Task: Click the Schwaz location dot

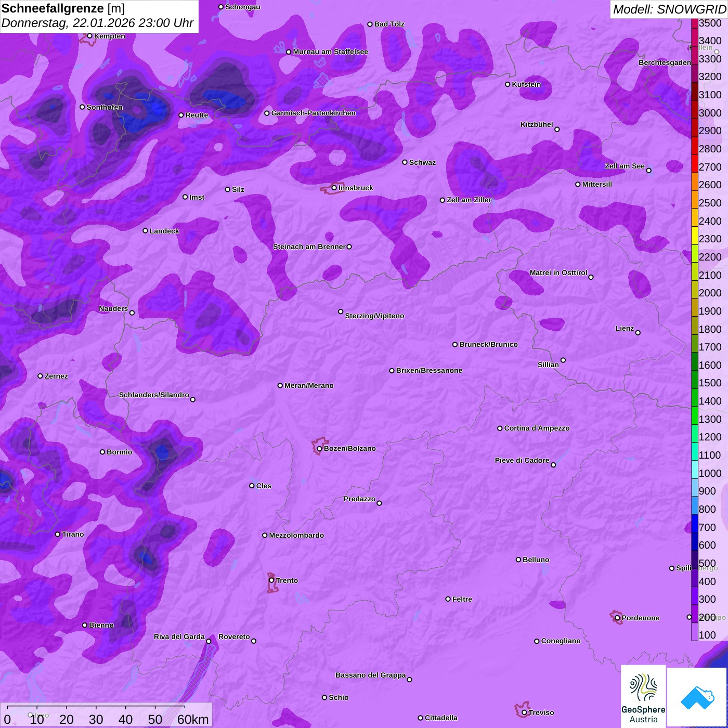Action: tap(405, 162)
